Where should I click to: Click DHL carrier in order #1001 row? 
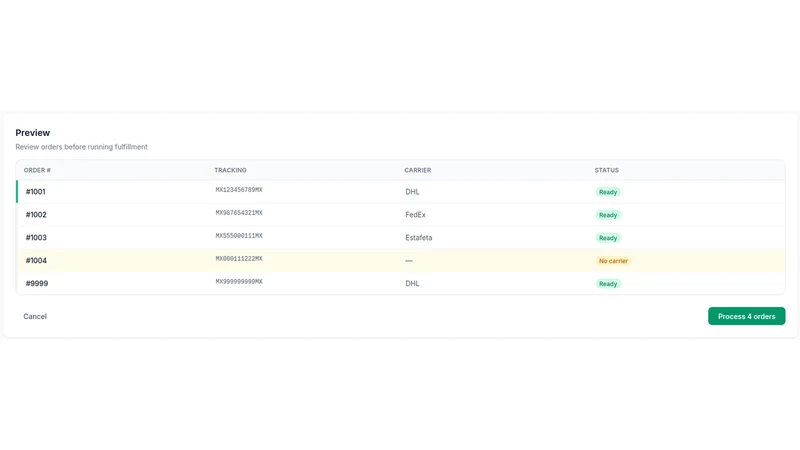[412, 192]
